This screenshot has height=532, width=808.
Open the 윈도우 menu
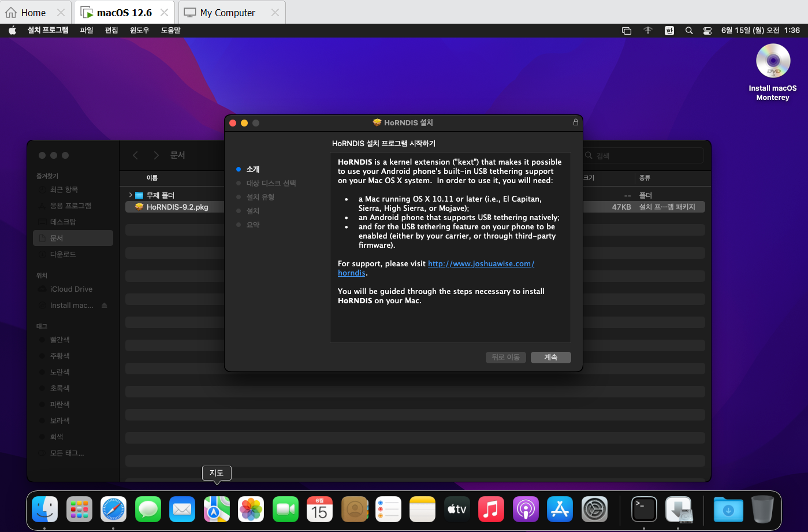pos(139,30)
